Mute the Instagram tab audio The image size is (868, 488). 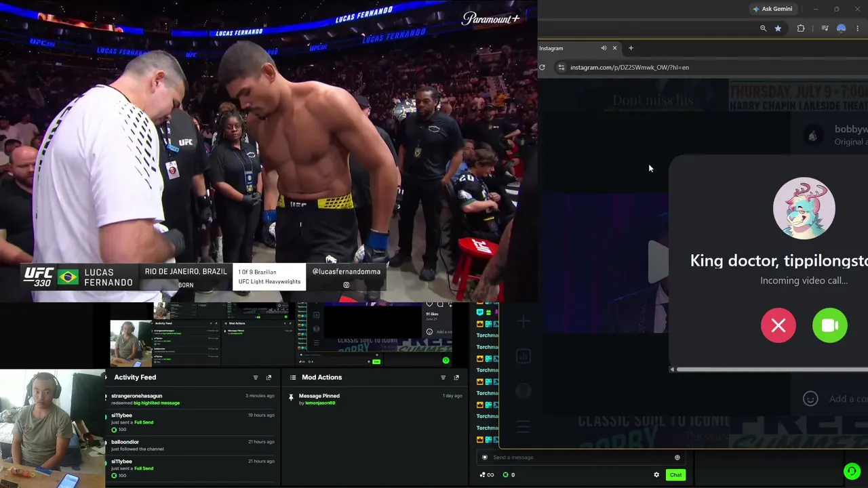click(x=604, y=48)
